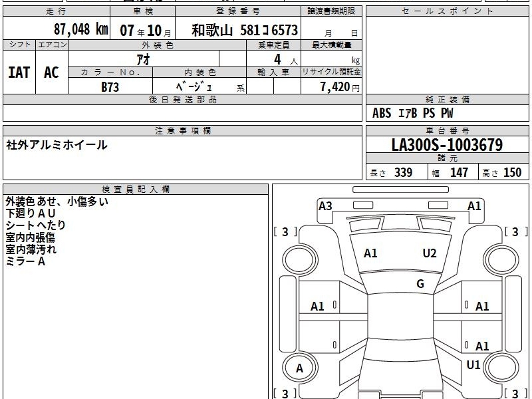
Task: Click the 乗車定員 header label
Action: (273, 45)
